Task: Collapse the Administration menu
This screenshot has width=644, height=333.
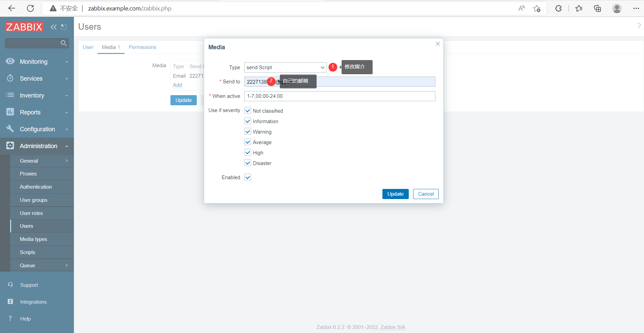Action: (37, 146)
